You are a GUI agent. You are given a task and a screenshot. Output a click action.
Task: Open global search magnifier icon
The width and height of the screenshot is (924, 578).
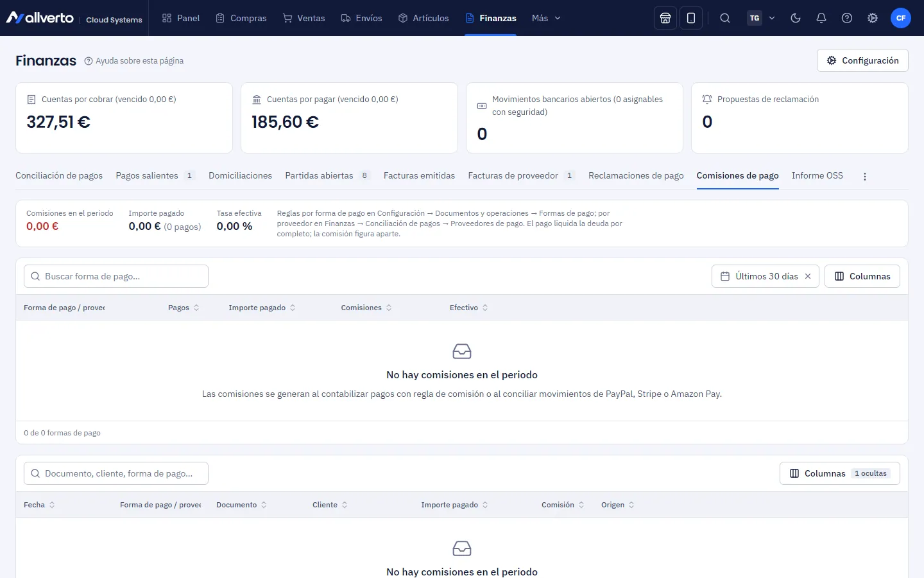(725, 18)
